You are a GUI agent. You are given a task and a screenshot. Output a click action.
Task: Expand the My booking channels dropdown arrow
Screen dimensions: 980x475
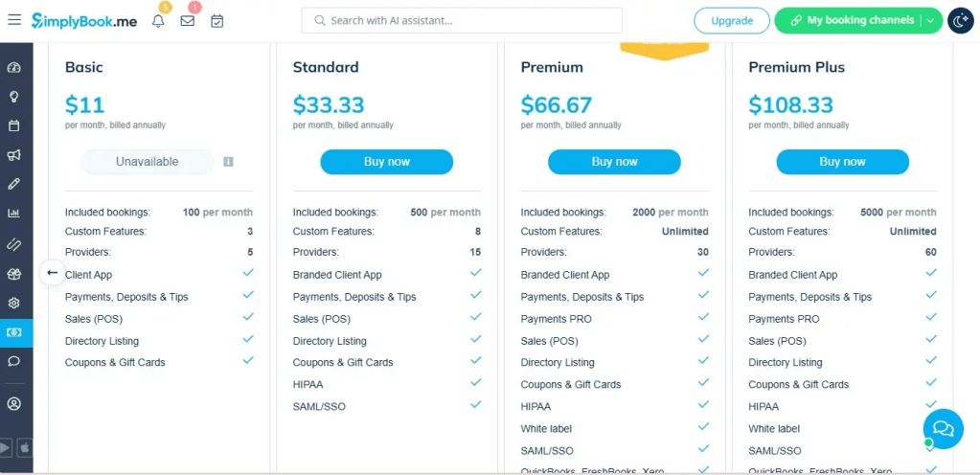point(931,21)
